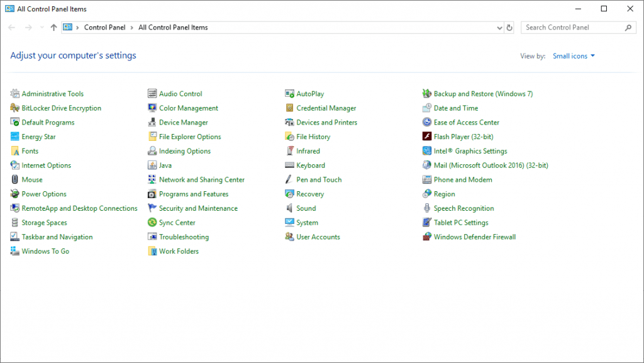Click the Energy Star icon
644x363 pixels.
15,137
